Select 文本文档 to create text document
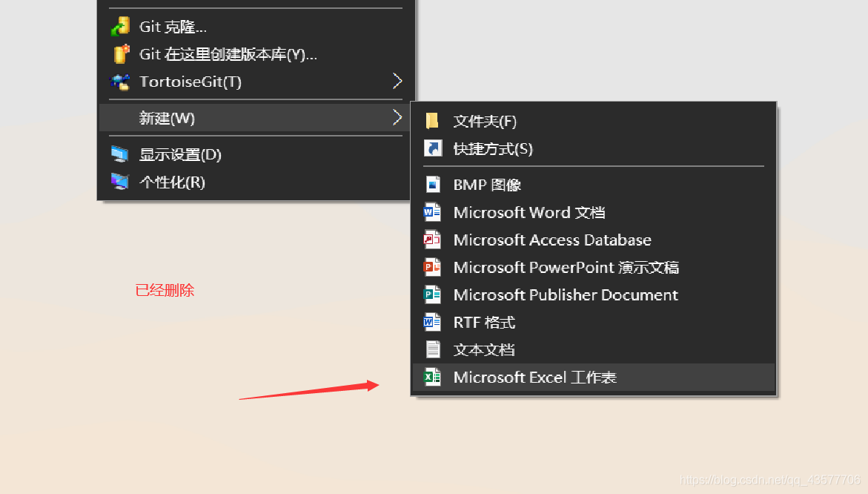Viewport: 868px width, 494px height. (x=485, y=349)
